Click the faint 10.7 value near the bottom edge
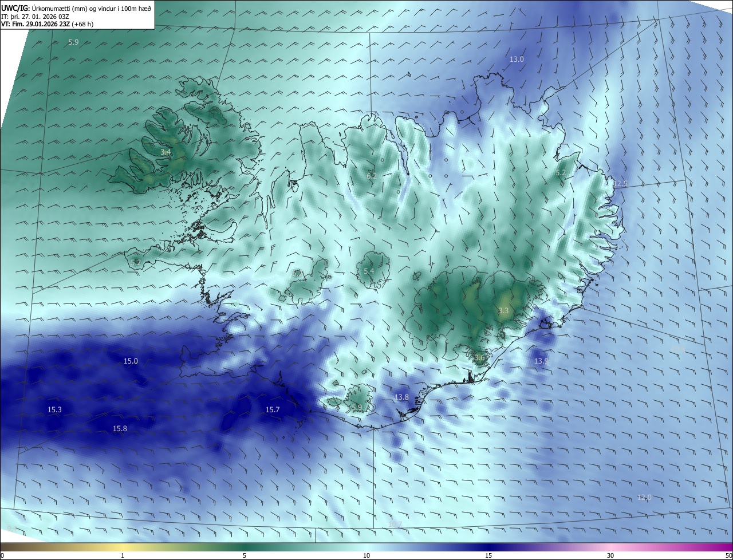Screen dimensions: 733x560 395,524
